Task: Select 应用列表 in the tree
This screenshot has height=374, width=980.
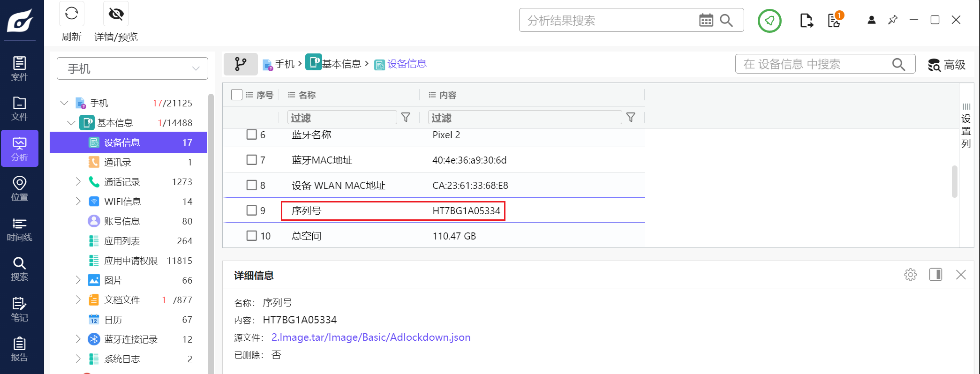Action: (x=122, y=241)
